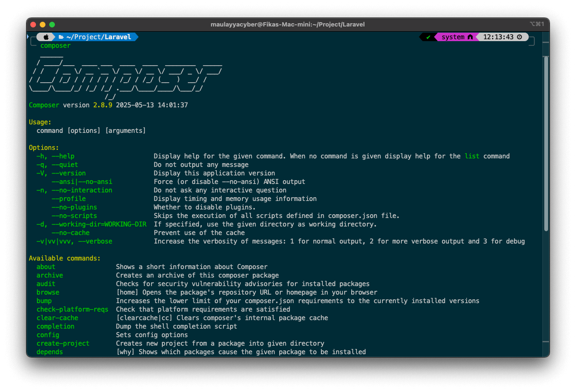
Task: Click the typed 'composer' command
Action: coord(55,46)
